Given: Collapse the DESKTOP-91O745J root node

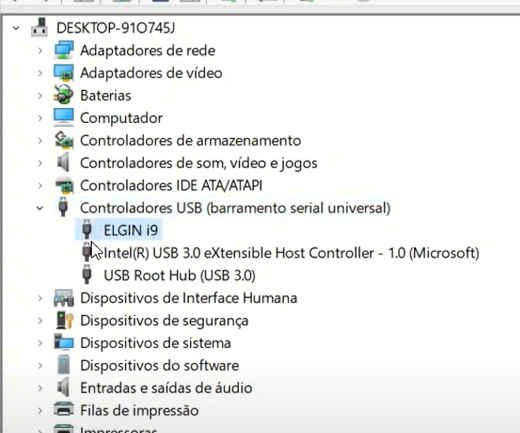Looking at the screenshot, I should click(x=16, y=28).
